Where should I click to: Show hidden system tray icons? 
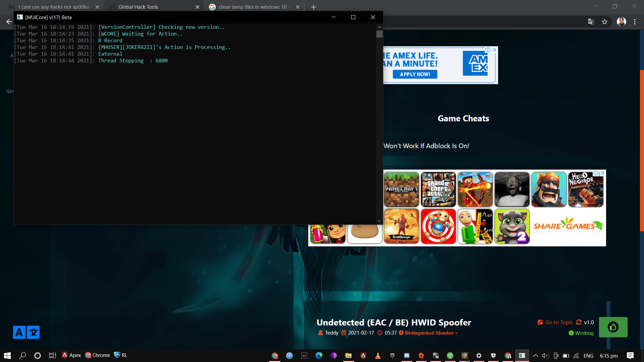(x=536, y=356)
